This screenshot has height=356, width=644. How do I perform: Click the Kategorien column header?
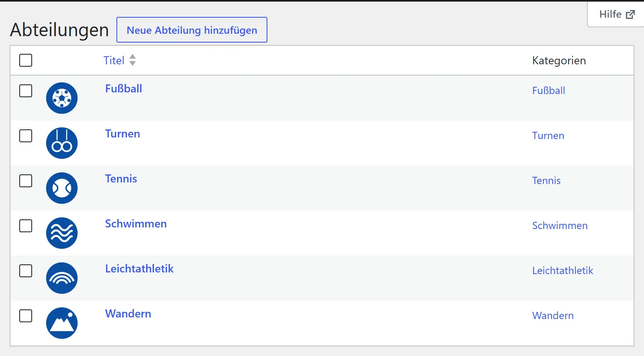click(559, 61)
